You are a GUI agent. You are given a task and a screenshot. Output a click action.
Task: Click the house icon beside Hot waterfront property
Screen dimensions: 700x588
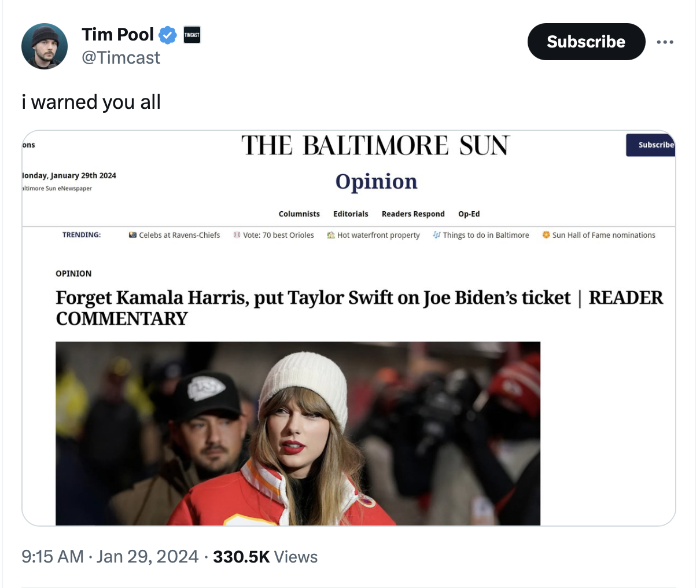point(331,235)
